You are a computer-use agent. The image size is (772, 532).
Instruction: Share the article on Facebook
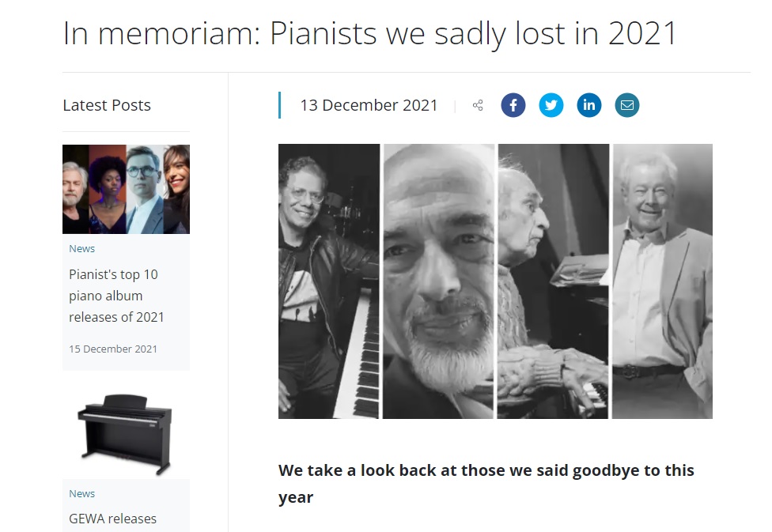click(513, 105)
